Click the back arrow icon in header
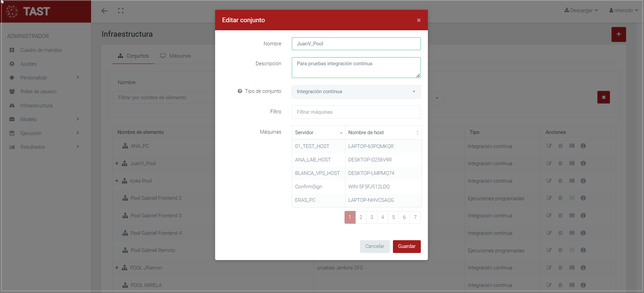This screenshot has width=644, height=293. 105,11
